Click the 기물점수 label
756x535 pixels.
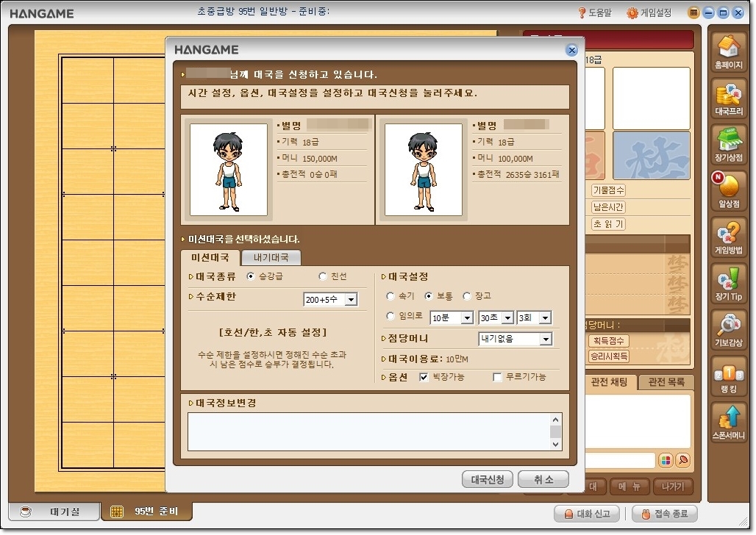[608, 190]
